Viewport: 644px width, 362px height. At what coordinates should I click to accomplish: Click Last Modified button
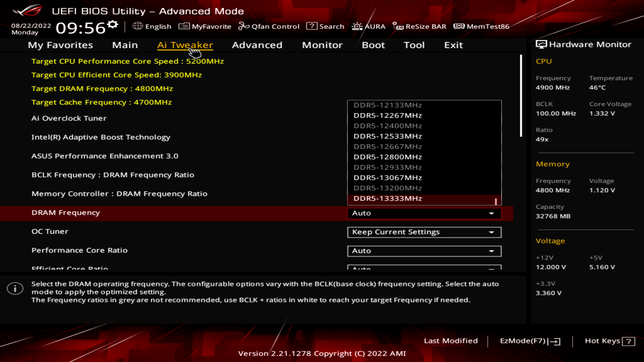[450, 341]
